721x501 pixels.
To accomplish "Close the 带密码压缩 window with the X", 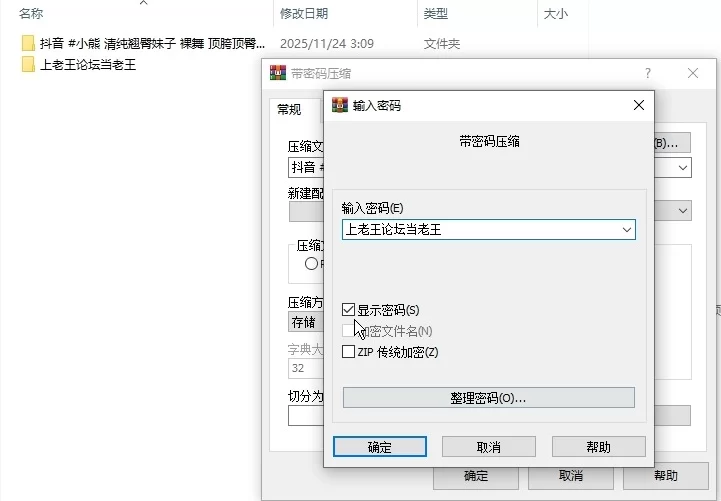I will point(693,74).
